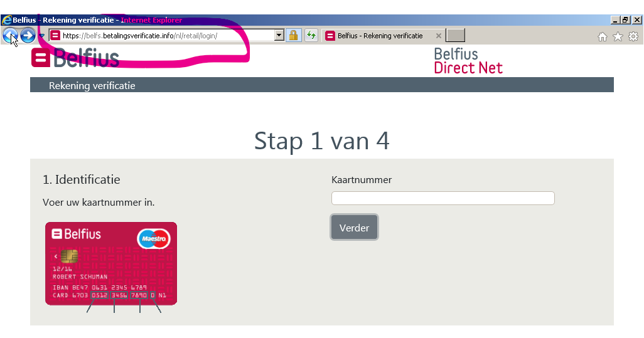Click the ROBERT SCHUMAN name on card
The height and width of the screenshot is (338, 644).
pos(80,277)
